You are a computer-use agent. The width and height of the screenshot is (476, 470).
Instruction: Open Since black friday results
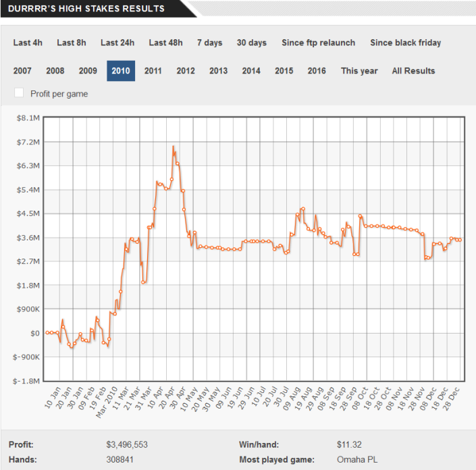coord(405,43)
